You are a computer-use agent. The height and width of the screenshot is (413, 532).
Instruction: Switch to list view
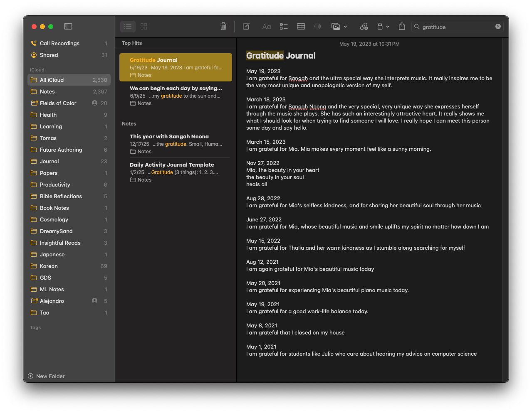point(128,27)
